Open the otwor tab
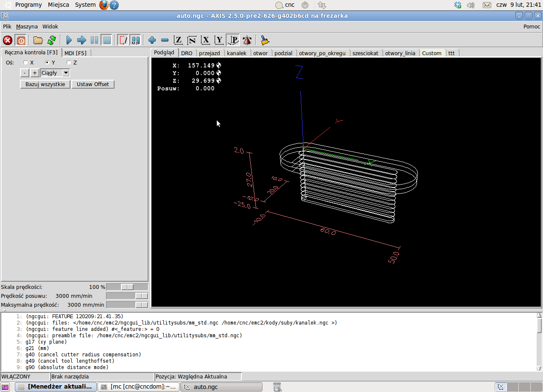Viewport: 543px width, 392px height. click(260, 53)
